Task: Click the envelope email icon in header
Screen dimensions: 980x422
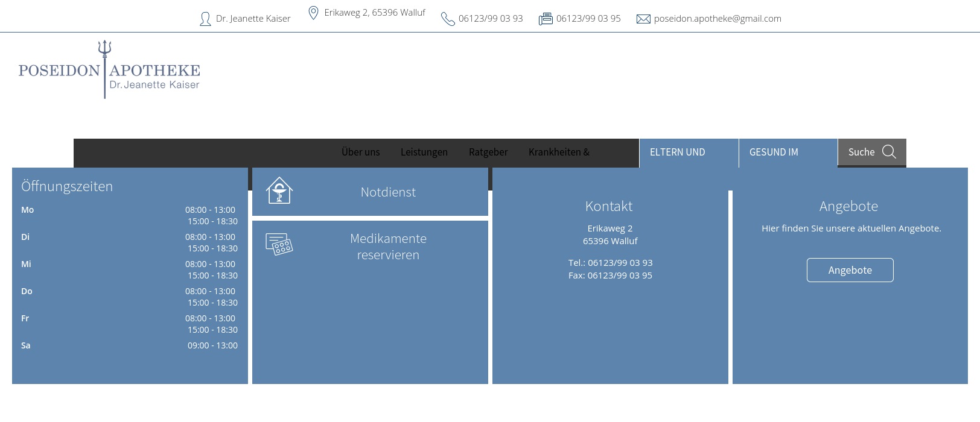Action: click(643, 19)
